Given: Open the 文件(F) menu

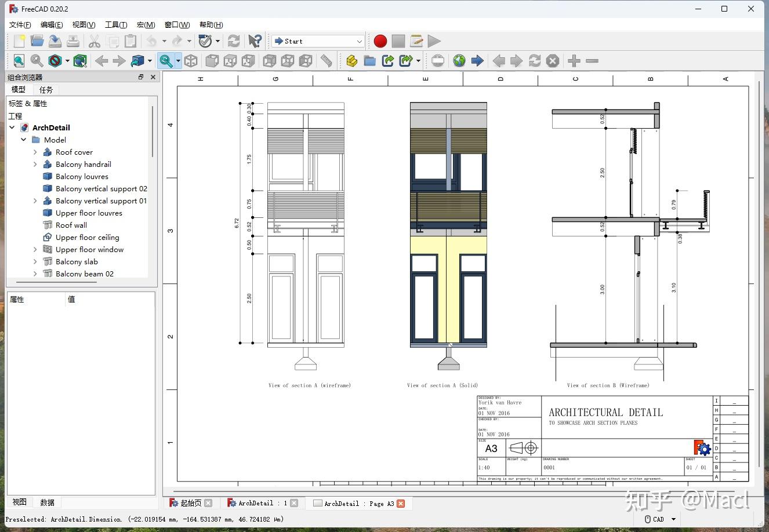Looking at the screenshot, I should coord(20,24).
